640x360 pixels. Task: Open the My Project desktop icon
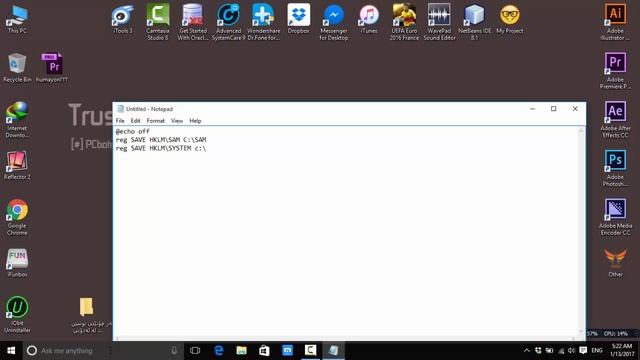[x=510, y=19]
